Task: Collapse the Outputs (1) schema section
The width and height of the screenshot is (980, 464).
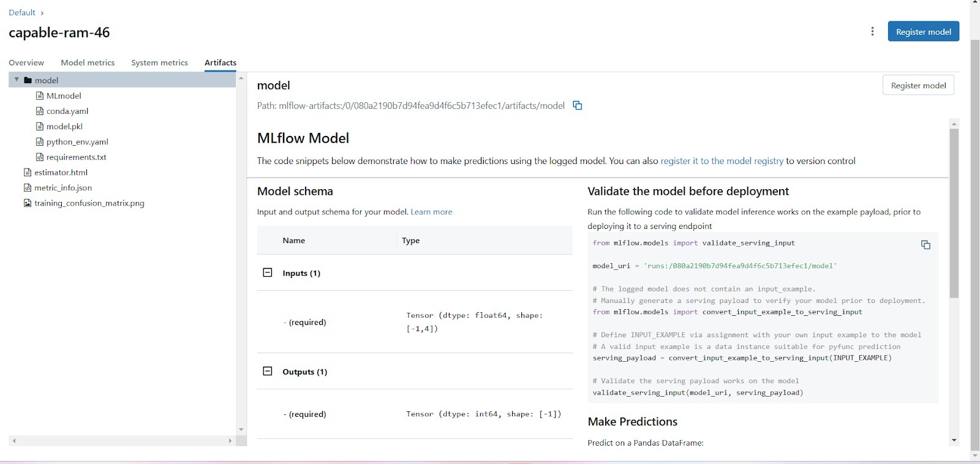Action: coord(268,372)
